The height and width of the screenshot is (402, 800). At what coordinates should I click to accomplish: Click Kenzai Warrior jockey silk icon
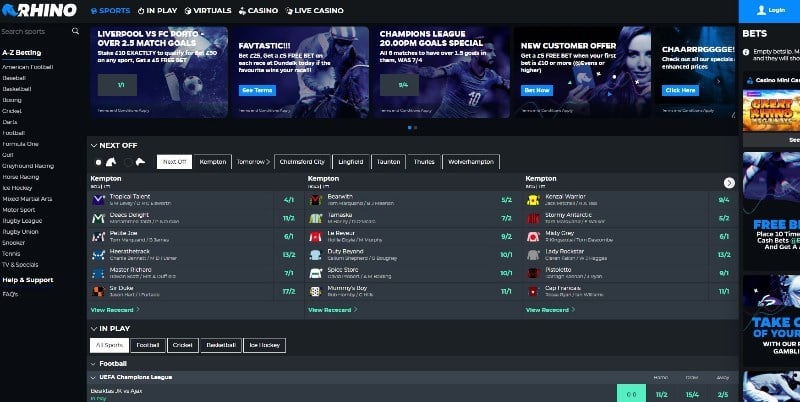[x=533, y=200]
